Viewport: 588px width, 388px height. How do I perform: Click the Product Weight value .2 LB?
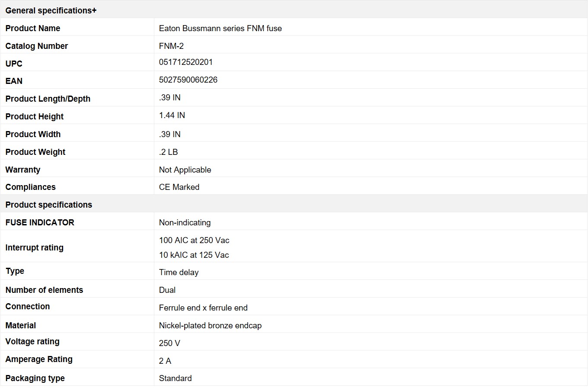[168, 152]
